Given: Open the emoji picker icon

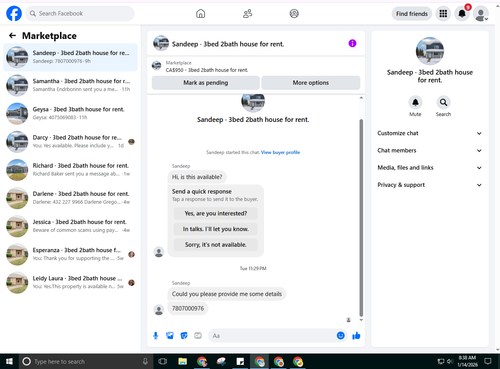Looking at the screenshot, I should [x=340, y=336].
